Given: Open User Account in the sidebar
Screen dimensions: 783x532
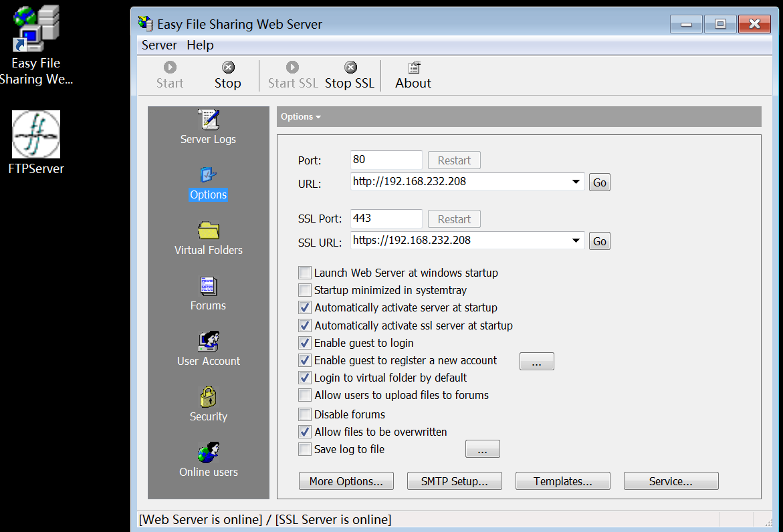Looking at the screenshot, I should tap(208, 350).
